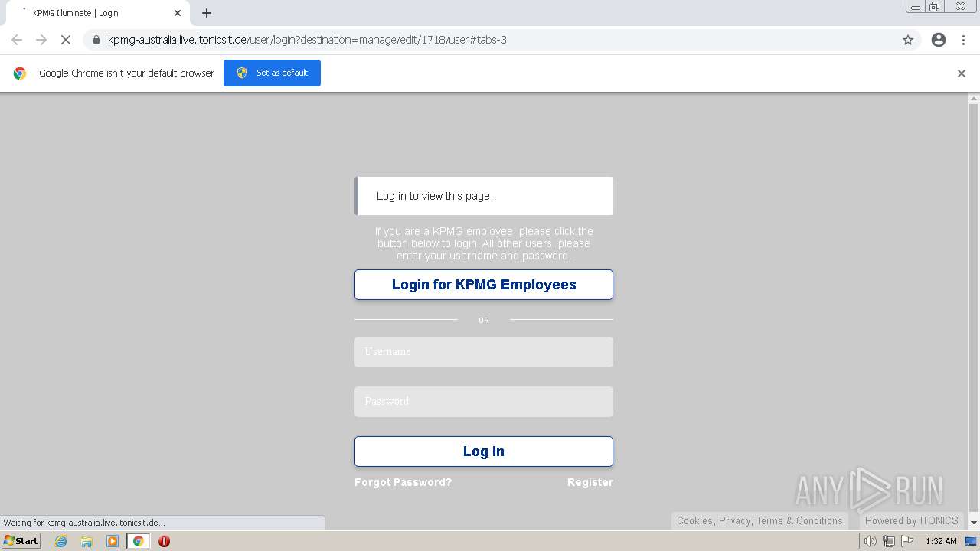Open the Register link

(x=590, y=482)
